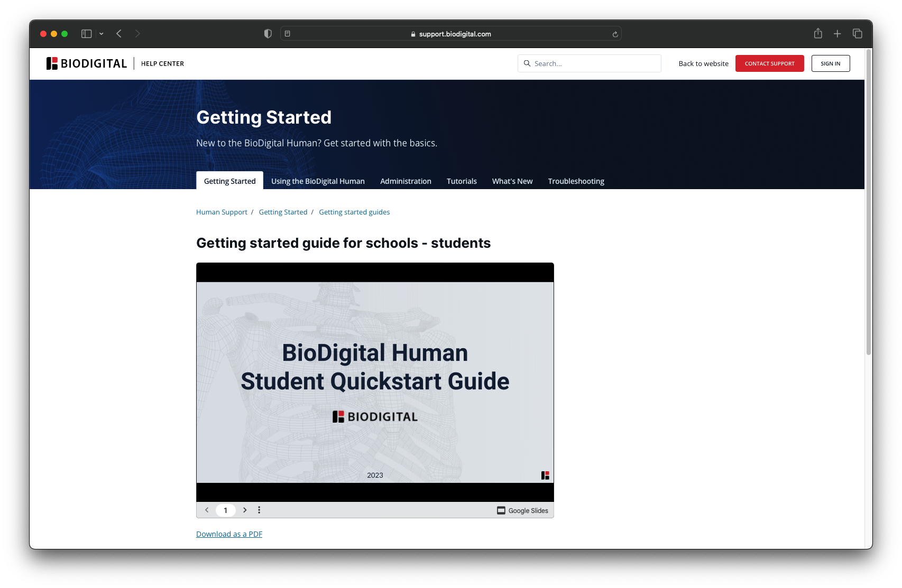
Task: Click the CONTACT SUPPORT button
Action: [x=769, y=63]
